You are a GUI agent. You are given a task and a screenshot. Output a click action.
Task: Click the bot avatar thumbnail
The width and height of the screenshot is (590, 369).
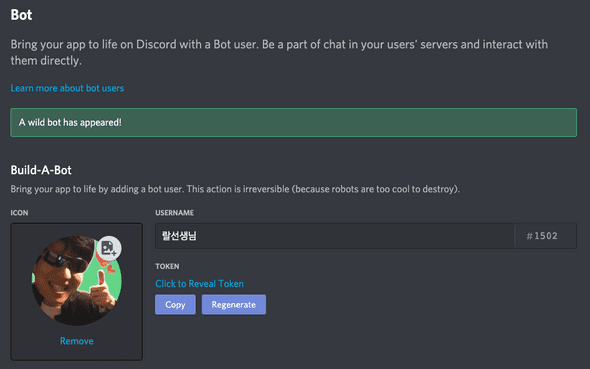77,281
